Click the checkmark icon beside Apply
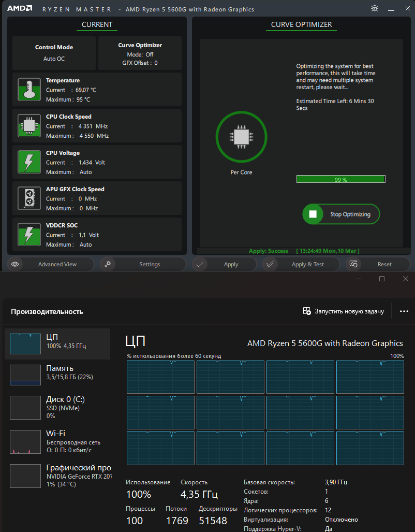This screenshot has height=532, width=415. 200,264
